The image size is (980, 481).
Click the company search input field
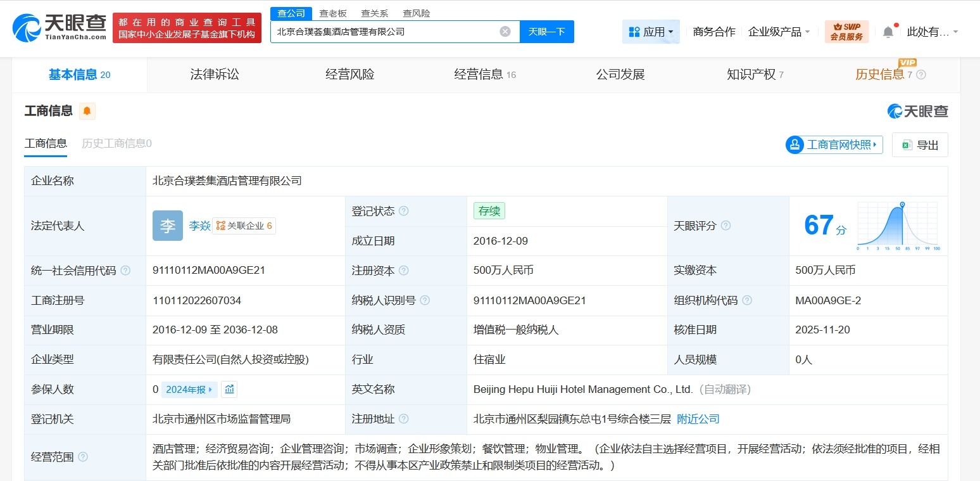pyautogui.click(x=380, y=31)
